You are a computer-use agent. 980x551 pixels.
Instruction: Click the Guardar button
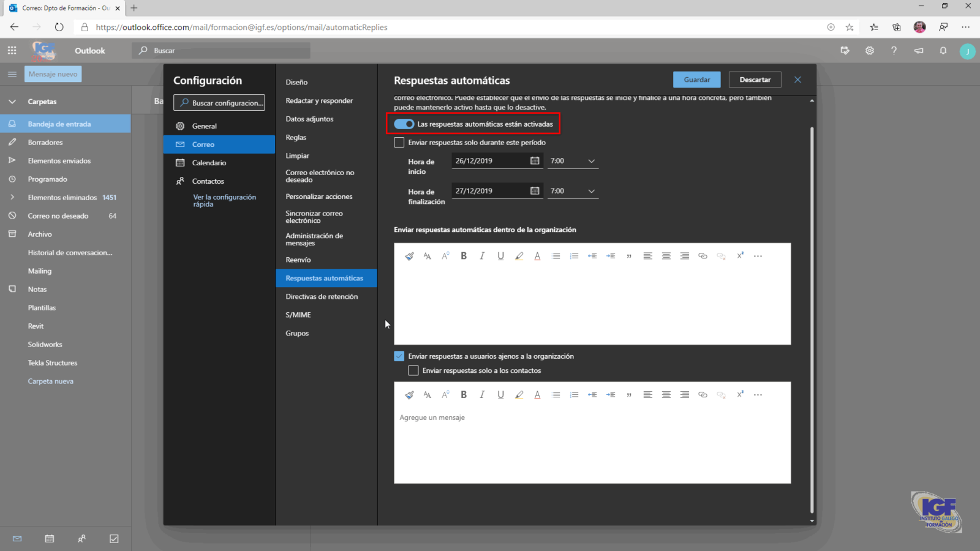tap(697, 80)
